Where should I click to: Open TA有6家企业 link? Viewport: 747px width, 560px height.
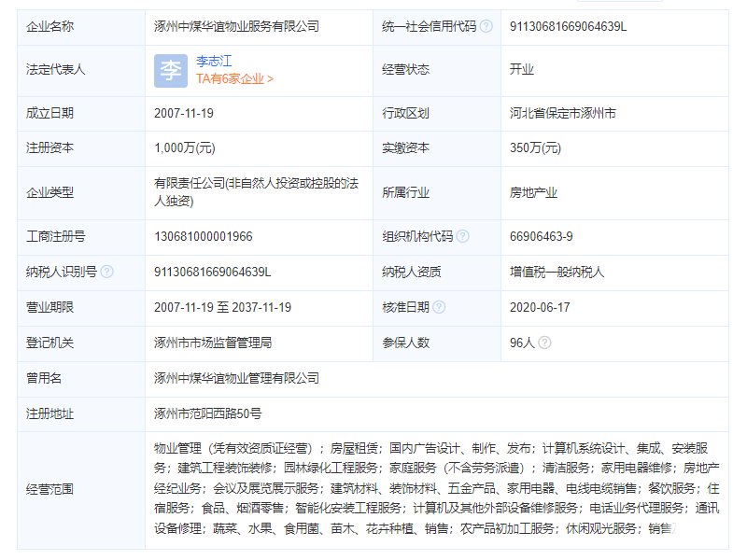point(234,78)
